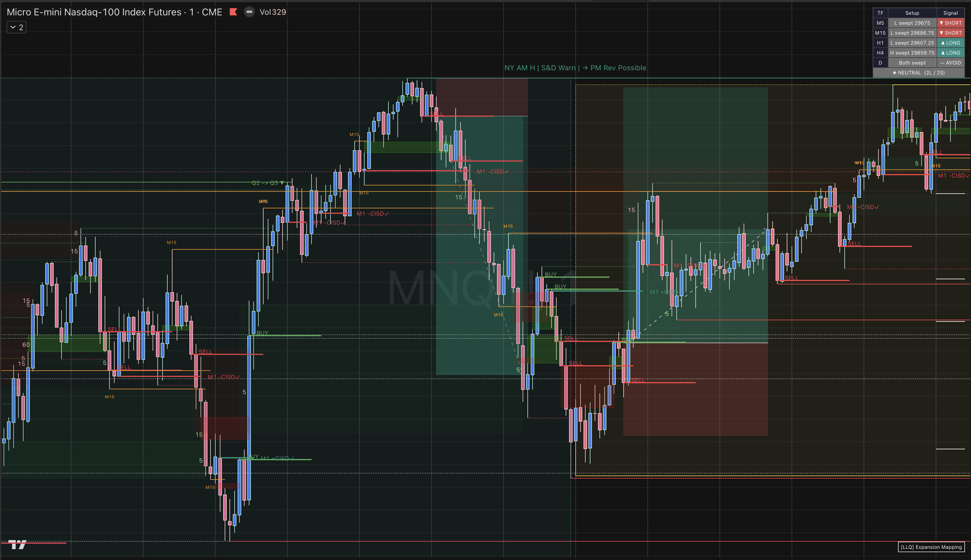Click the LONG signal in the H1 row
971x560 pixels.
[950, 43]
